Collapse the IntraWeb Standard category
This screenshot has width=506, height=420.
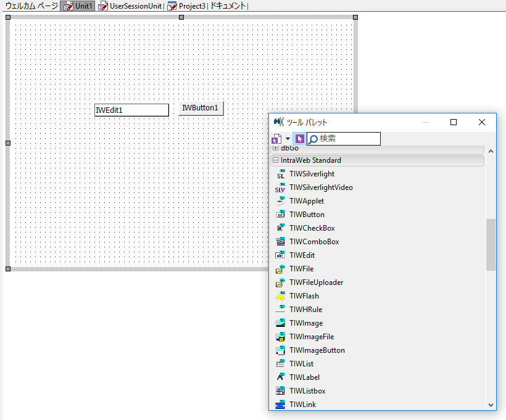[275, 160]
